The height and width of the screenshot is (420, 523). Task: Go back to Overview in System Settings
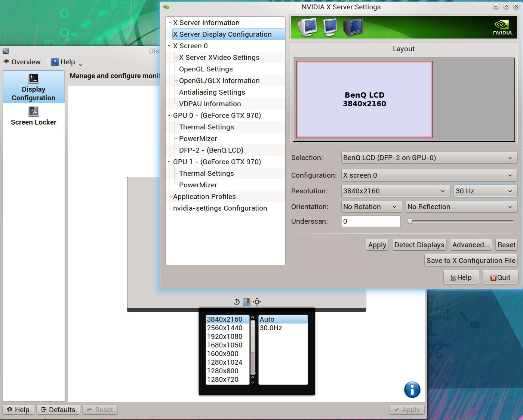(x=22, y=62)
